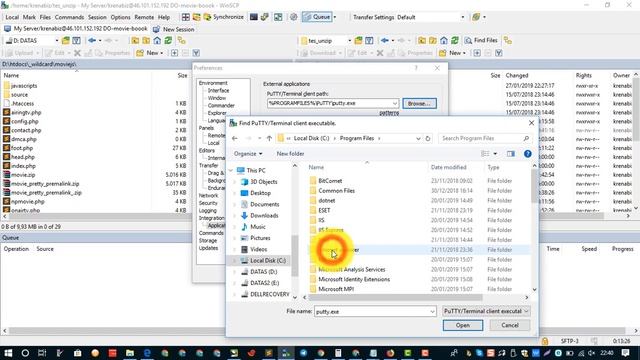Open the PuTTY/Terminal client file type dropdown

pyautogui.click(x=486, y=311)
